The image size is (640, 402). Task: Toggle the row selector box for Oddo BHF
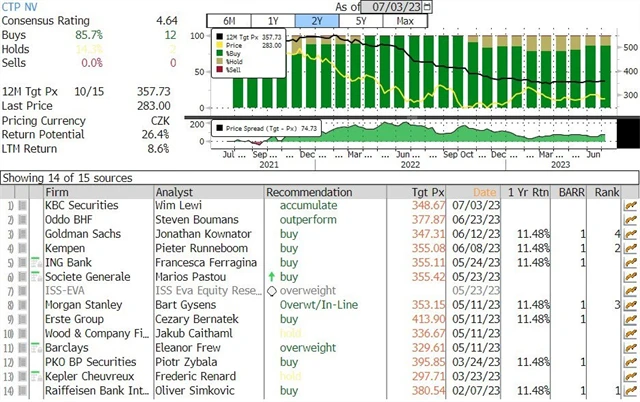click(22, 220)
